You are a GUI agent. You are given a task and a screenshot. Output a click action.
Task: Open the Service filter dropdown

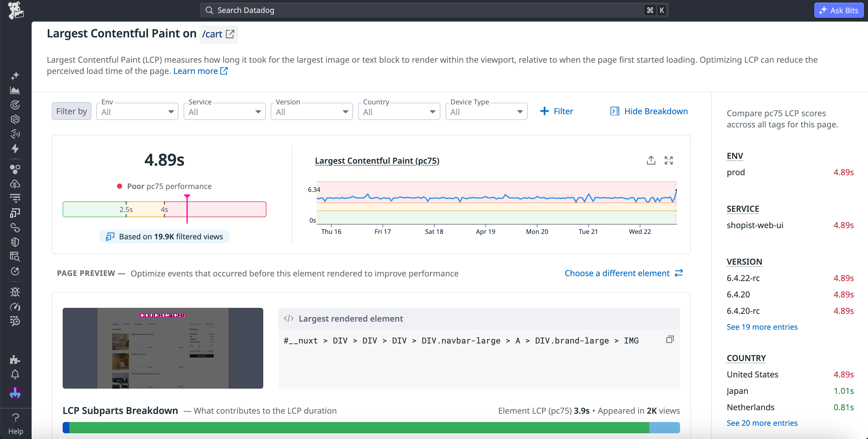[224, 111]
